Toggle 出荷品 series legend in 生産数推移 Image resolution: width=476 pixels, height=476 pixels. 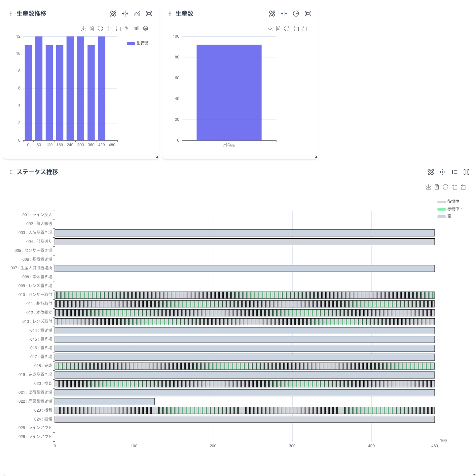coord(138,43)
